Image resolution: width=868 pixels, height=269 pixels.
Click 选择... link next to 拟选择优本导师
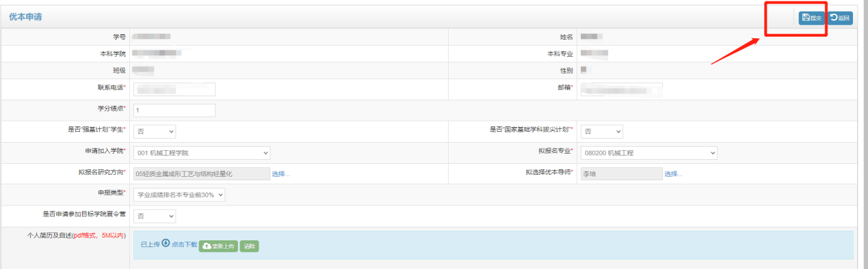tap(673, 174)
